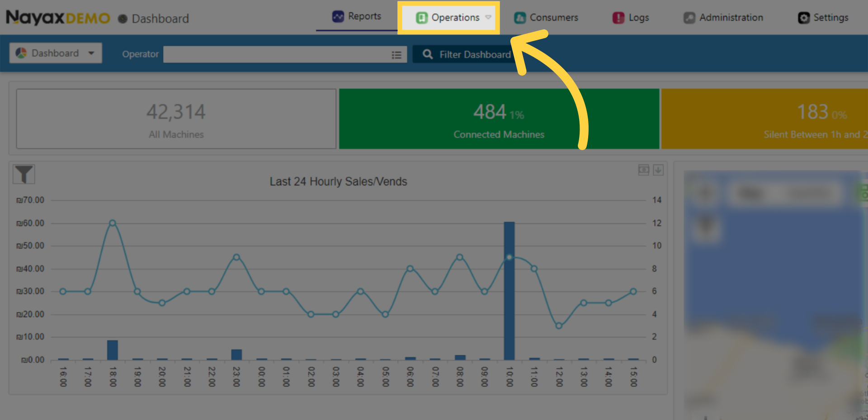This screenshot has height=420, width=868.
Task: Open the Settings menu
Action: tap(823, 18)
